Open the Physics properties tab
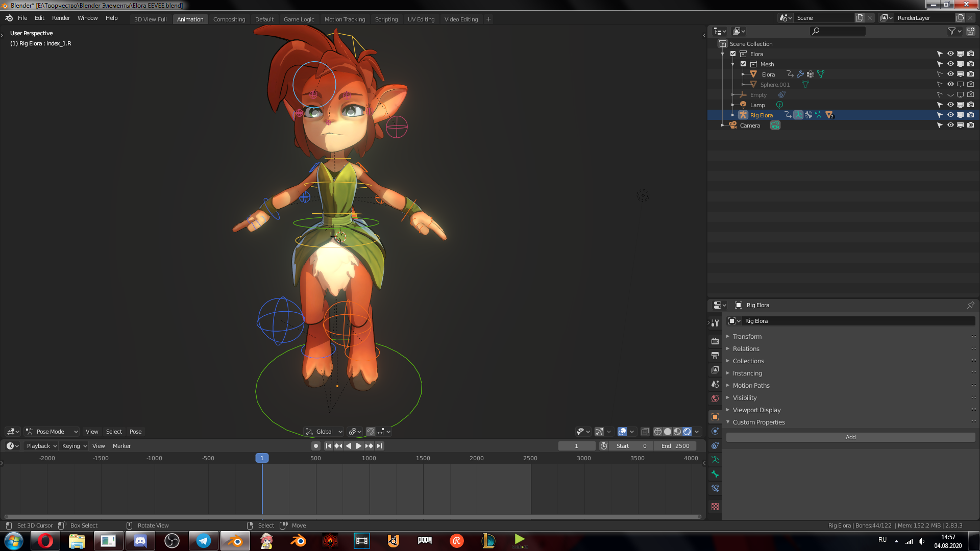Image resolution: width=980 pixels, height=551 pixels. coord(715,431)
